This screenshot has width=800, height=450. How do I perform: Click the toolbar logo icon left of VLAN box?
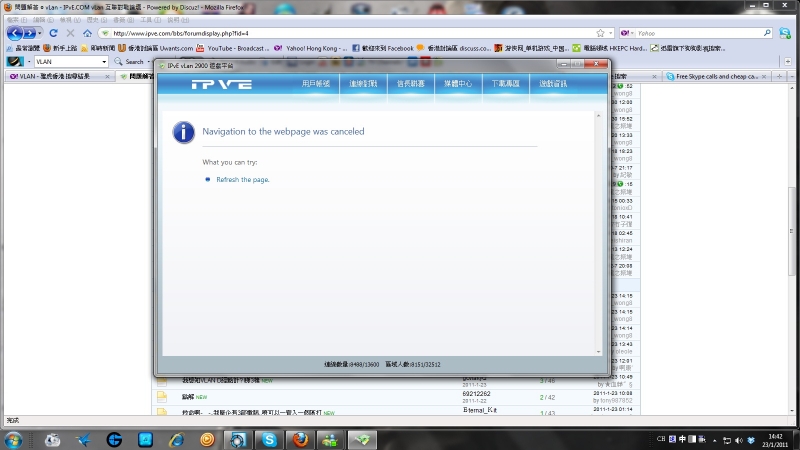coord(15,61)
